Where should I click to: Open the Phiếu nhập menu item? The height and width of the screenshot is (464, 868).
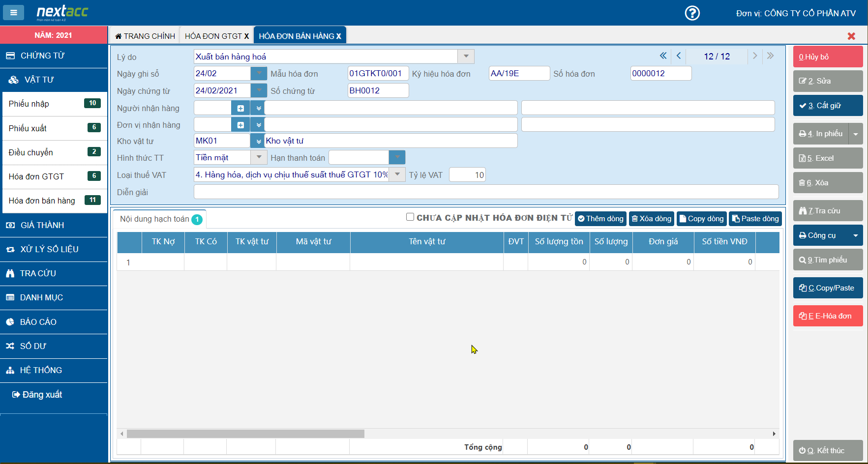(54, 104)
